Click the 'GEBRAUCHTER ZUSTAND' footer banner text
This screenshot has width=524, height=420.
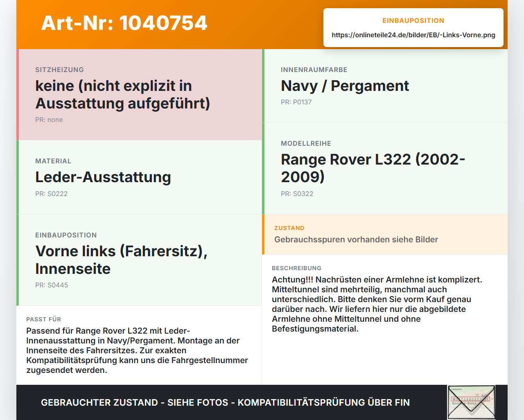coord(225,402)
